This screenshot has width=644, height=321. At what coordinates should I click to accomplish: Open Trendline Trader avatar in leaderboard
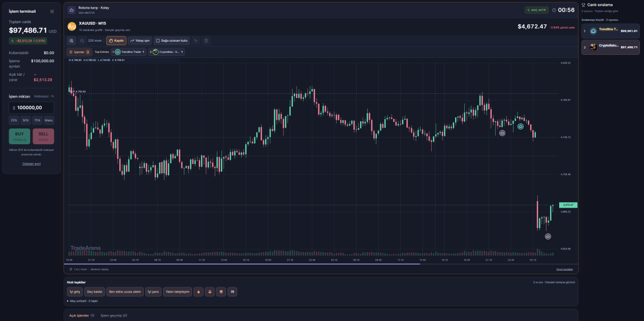coord(593,31)
